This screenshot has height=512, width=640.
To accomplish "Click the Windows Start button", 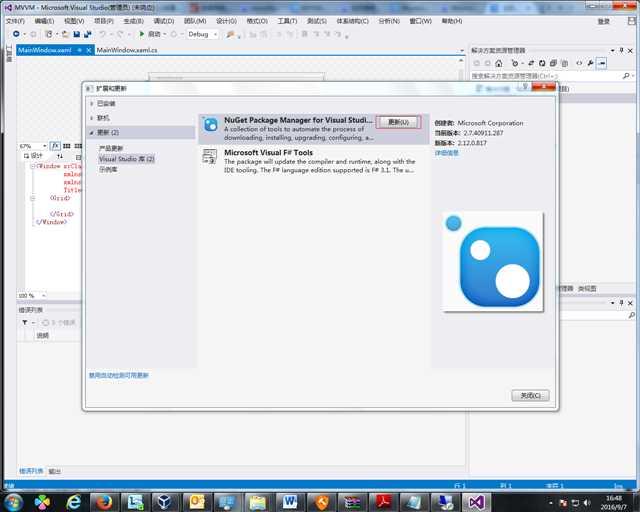I will pyautogui.click(x=13, y=502).
